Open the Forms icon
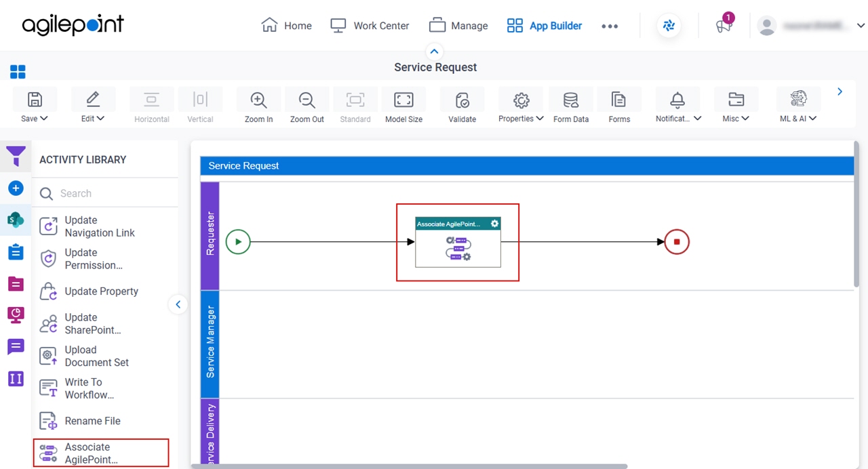This screenshot has height=469, width=868. [x=619, y=100]
